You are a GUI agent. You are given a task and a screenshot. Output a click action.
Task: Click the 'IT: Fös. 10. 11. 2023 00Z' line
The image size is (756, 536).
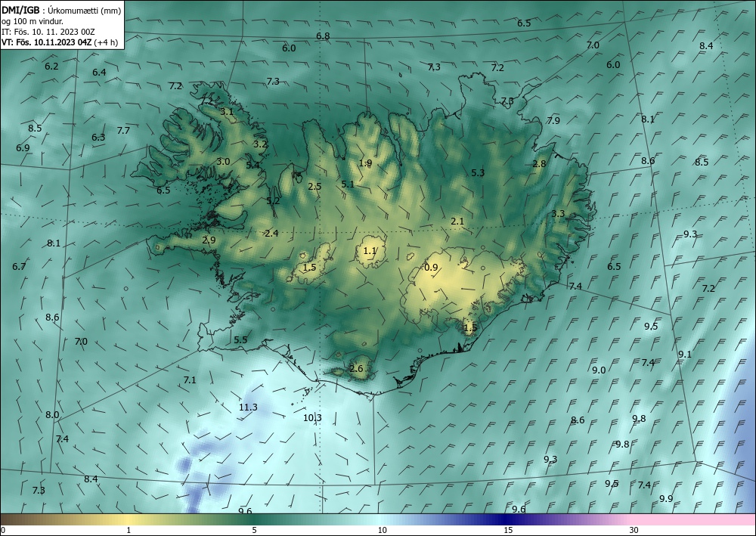pyautogui.click(x=48, y=32)
